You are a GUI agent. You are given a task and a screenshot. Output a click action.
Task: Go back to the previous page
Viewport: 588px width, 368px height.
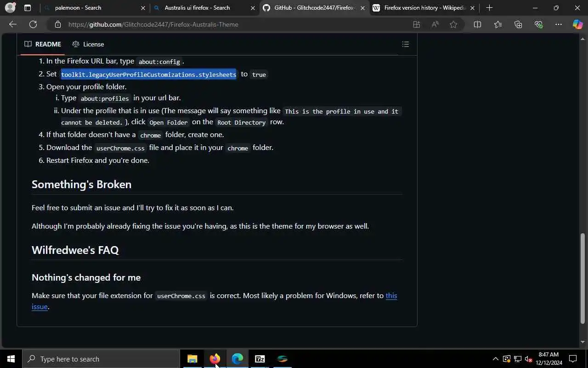[13, 24]
